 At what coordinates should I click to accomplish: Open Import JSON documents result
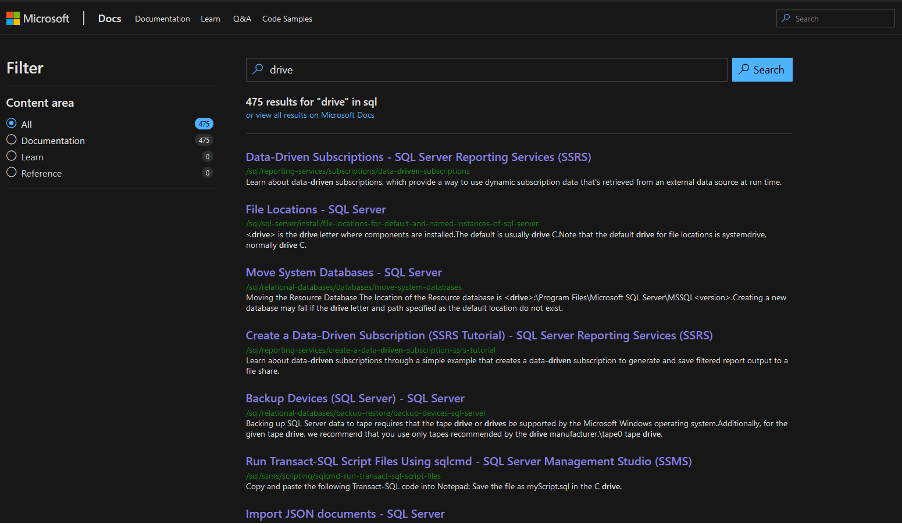(345, 514)
